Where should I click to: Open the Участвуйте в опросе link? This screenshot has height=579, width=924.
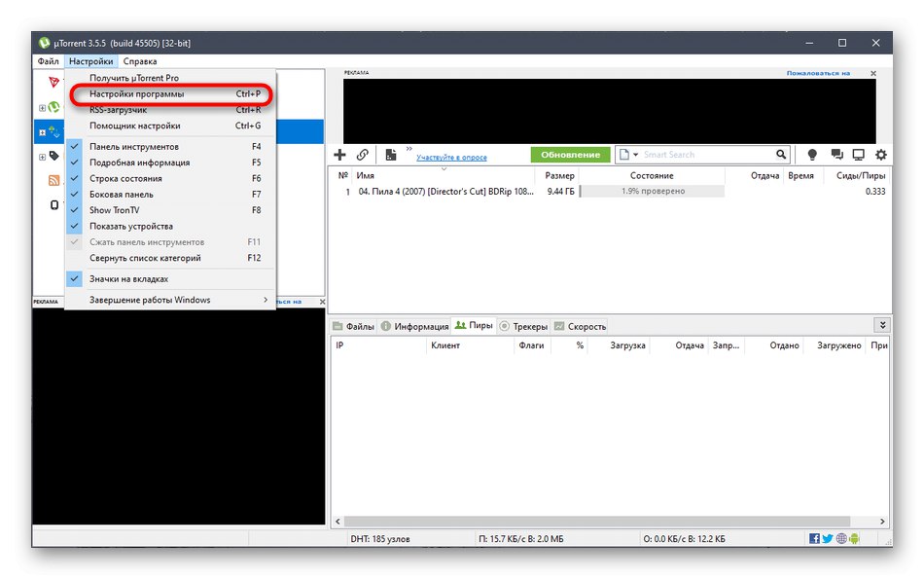pos(451,158)
